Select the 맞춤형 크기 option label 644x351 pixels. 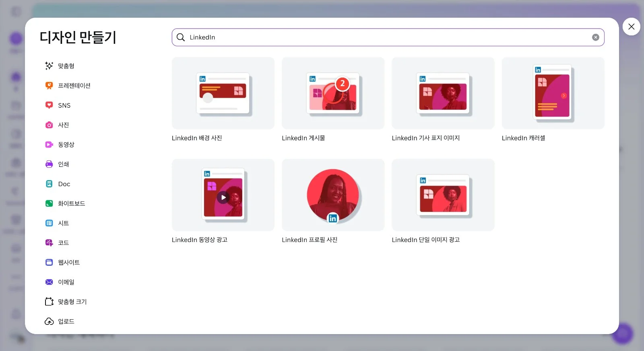72,302
